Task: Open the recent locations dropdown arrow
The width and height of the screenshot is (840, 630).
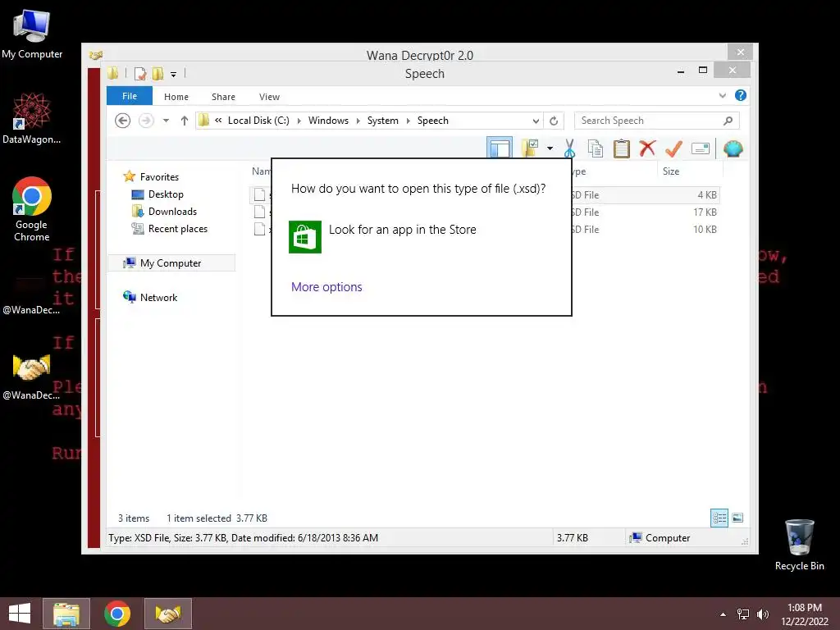Action: coord(166,121)
